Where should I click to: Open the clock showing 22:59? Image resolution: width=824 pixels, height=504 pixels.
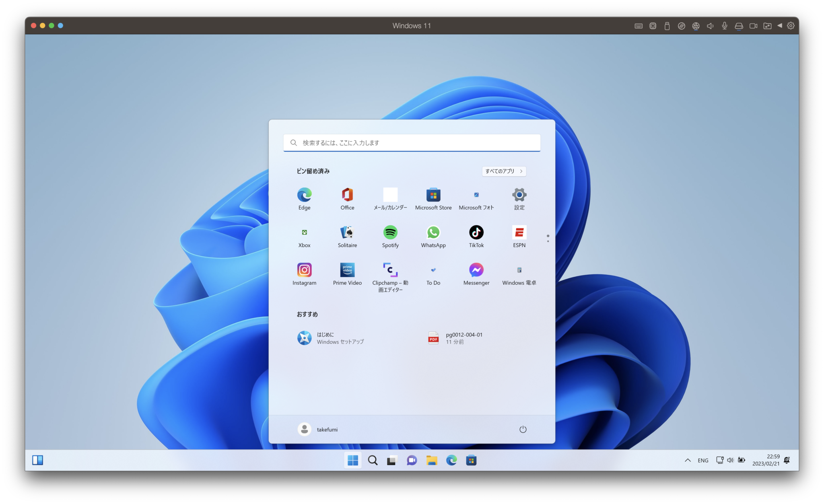click(766, 460)
